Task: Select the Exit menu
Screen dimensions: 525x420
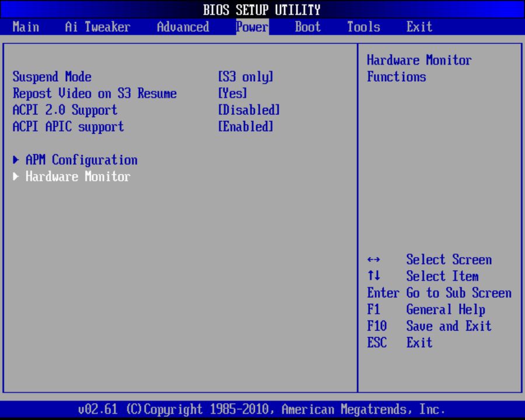Action: [419, 27]
